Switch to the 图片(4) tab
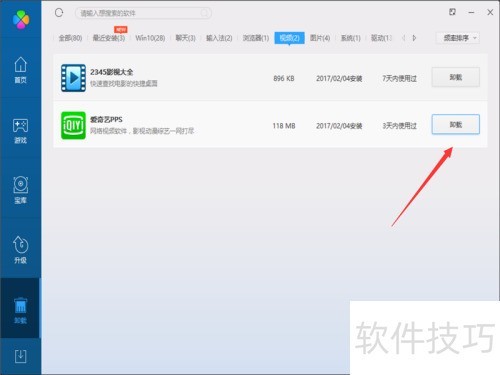The width and height of the screenshot is (500, 375). (x=320, y=38)
